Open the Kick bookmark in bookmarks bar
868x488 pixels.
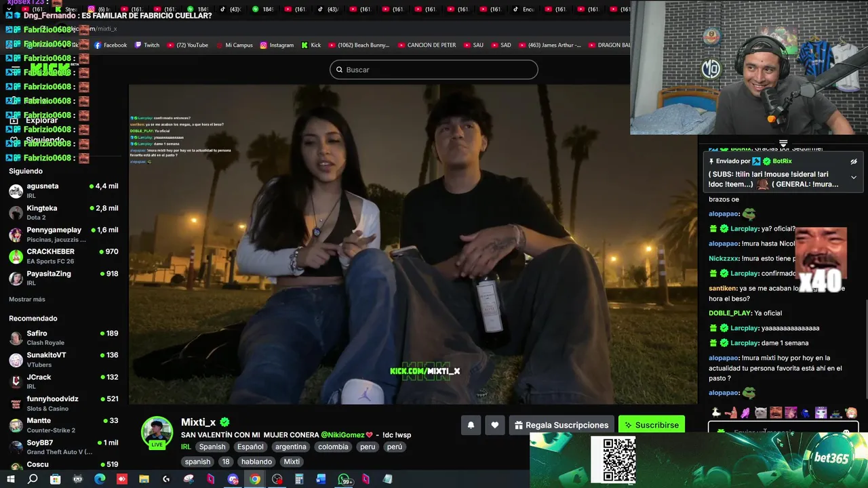[x=311, y=45]
